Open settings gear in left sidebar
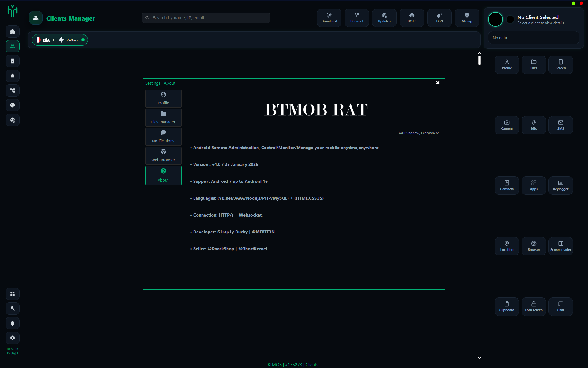The image size is (588, 368). (13, 338)
